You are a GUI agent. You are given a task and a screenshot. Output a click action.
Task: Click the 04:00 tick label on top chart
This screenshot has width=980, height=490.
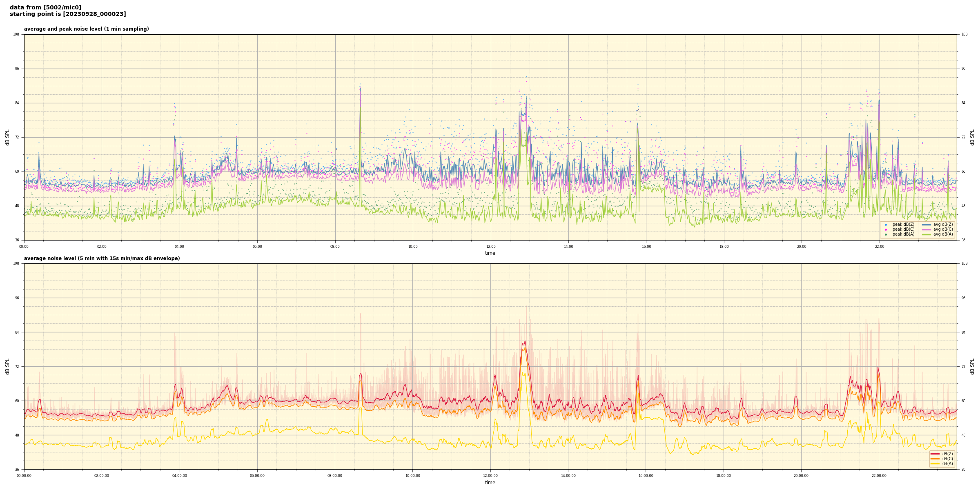coord(180,247)
